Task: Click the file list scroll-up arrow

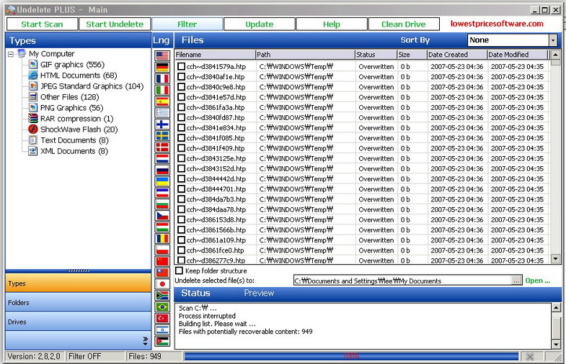Action: pos(556,55)
